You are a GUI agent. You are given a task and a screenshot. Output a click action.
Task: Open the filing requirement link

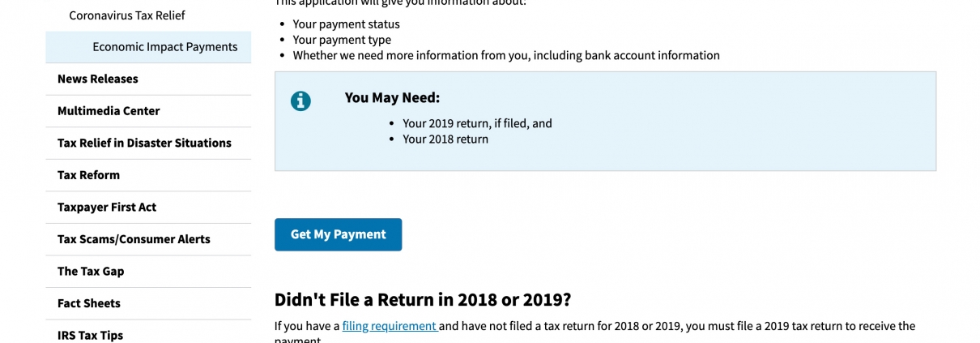[x=390, y=326]
